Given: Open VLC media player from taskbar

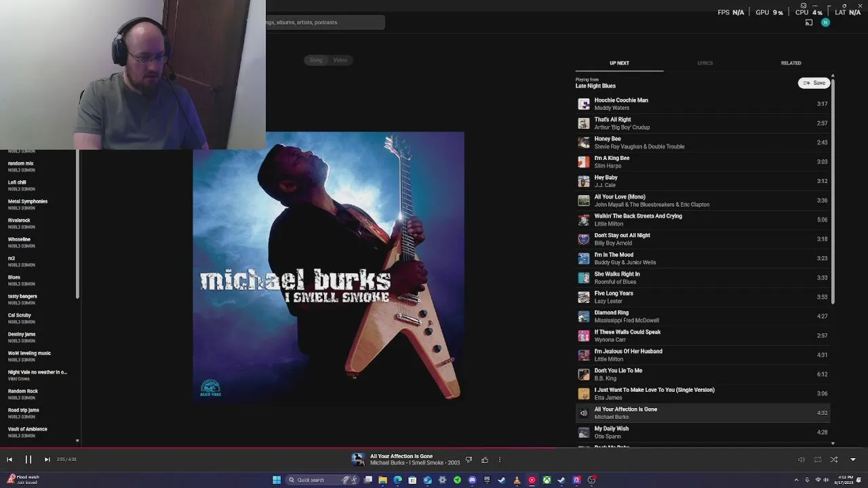Looking at the screenshot, I should [517, 480].
